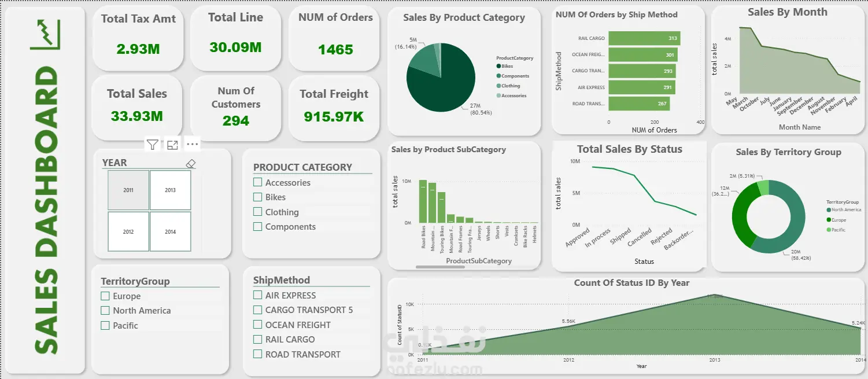Check the Accessories product category box
Image resolution: width=868 pixels, height=379 pixels.
tap(258, 182)
